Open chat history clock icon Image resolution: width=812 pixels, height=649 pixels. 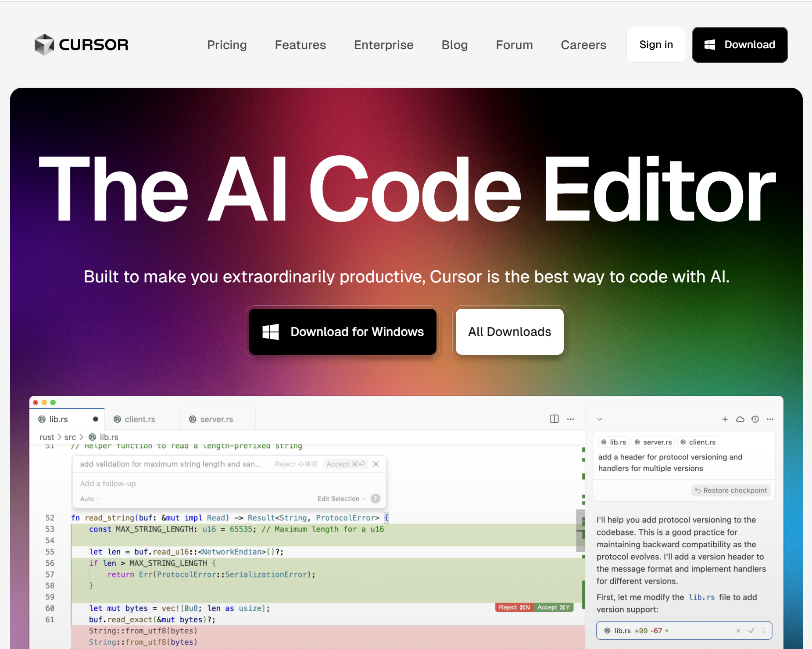(x=755, y=419)
